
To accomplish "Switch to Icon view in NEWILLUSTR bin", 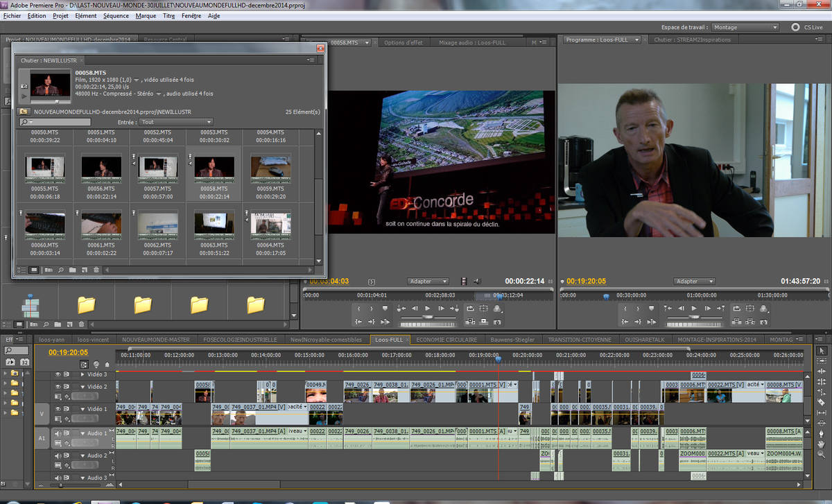I will pos(34,270).
